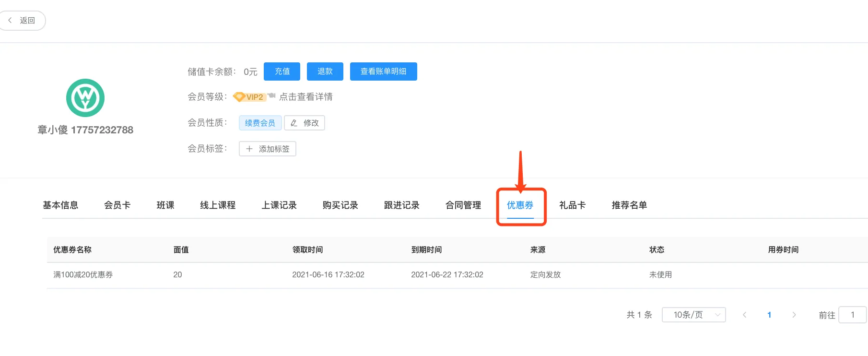Switch to the 礼品卡 tab

572,205
